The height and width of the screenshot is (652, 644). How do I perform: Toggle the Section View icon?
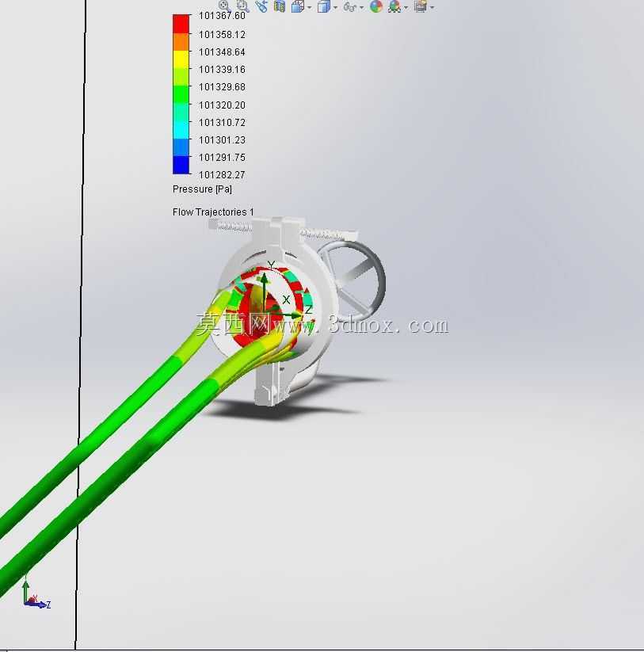(x=280, y=6)
